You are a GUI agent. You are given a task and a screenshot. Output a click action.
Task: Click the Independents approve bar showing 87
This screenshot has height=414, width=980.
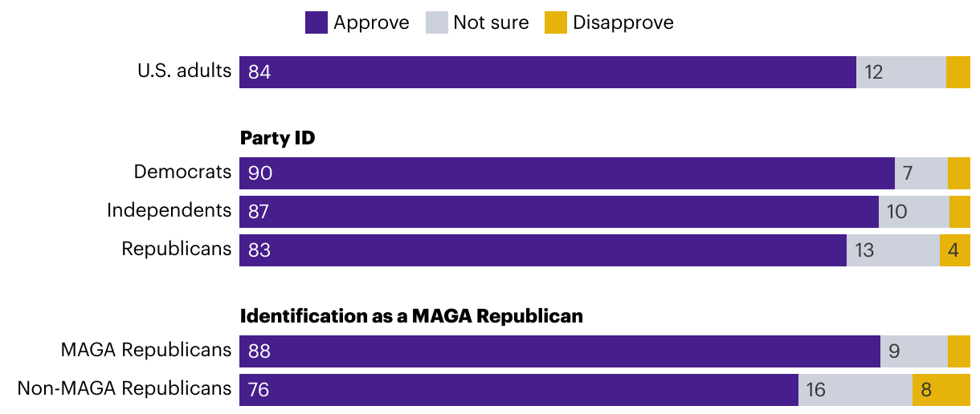click(x=559, y=212)
